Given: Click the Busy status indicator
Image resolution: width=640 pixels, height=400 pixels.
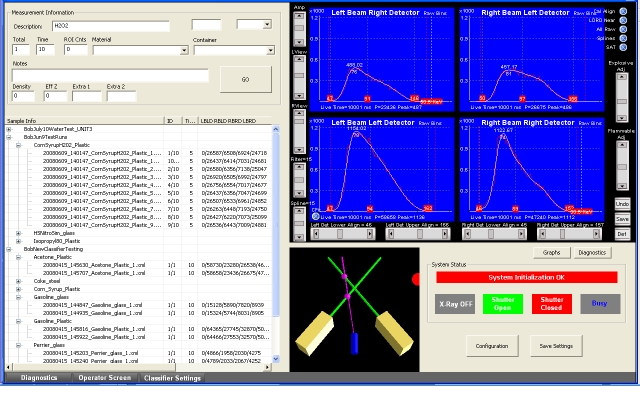Looking at the screenshot, I should coord(600,304).
